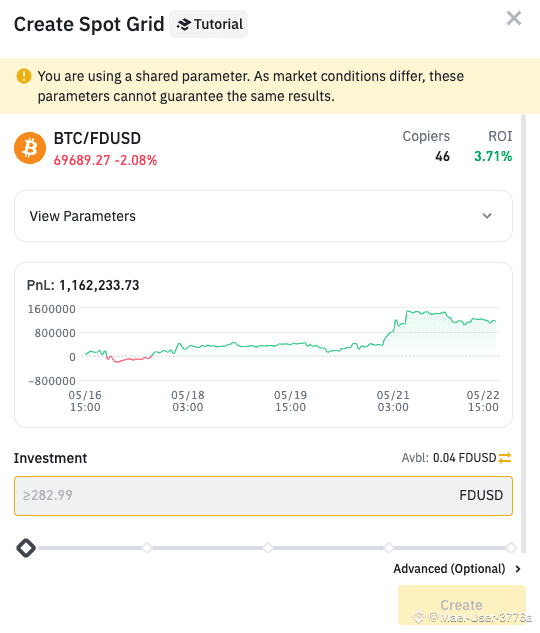Select the 75% investment slider marker

coord(389,548)
